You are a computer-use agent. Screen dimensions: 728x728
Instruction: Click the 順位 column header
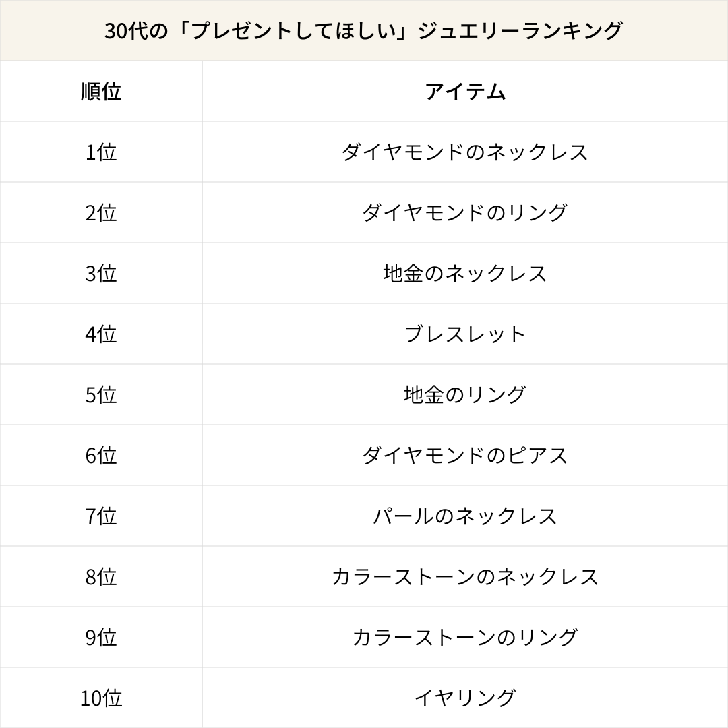click(x=101, y=92)
